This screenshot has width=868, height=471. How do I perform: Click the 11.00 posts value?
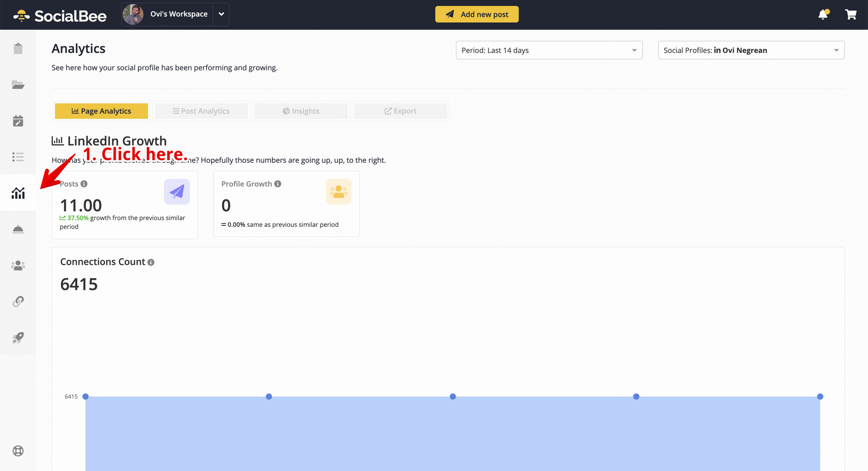(x=81, y=206)
